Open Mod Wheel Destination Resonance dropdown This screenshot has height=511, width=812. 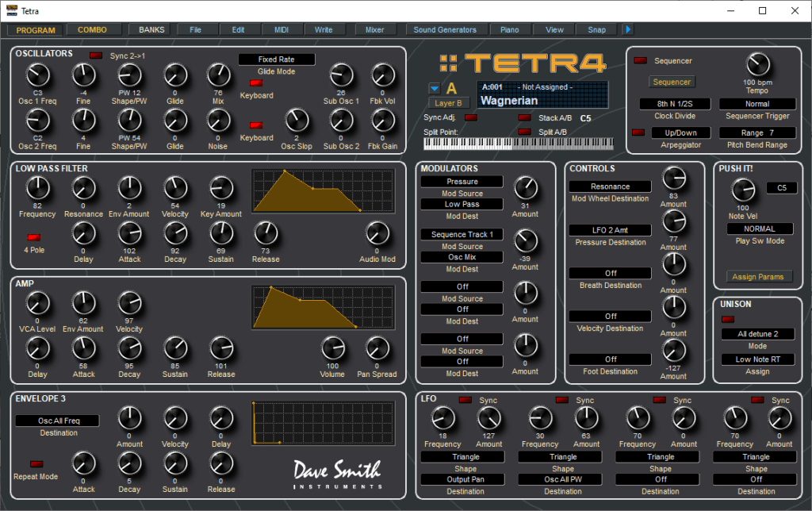pos(611,186)
